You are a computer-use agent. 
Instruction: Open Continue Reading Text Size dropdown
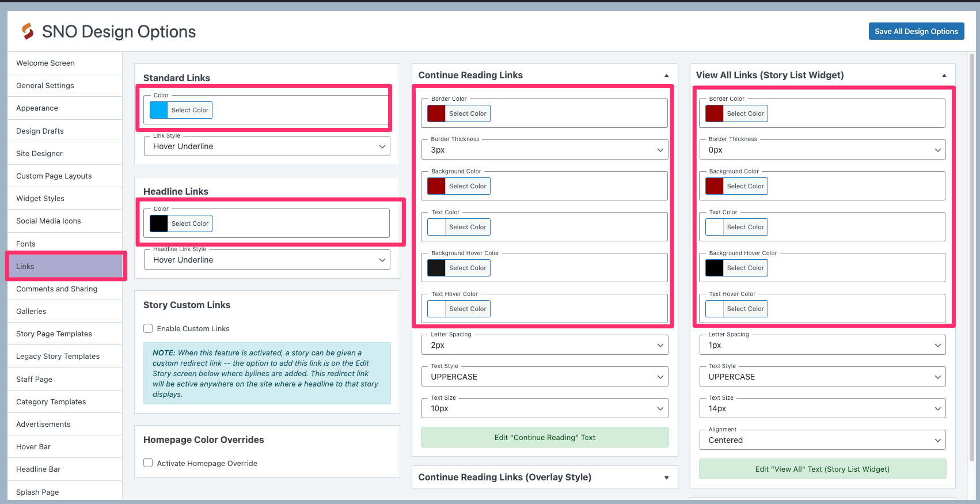pos(545,408)
